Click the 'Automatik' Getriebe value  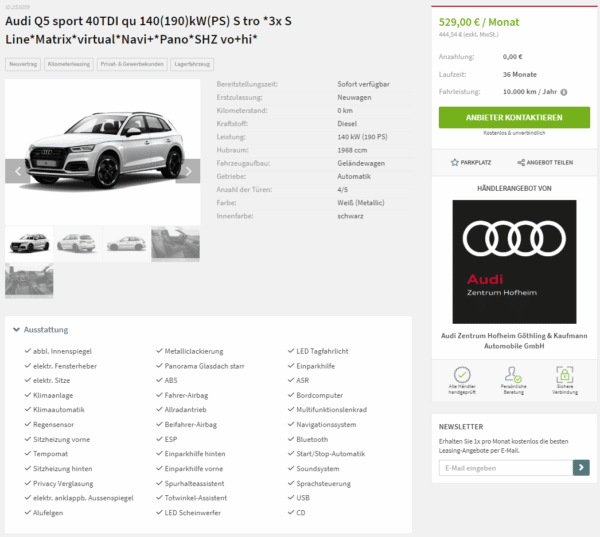click(354, 176)
